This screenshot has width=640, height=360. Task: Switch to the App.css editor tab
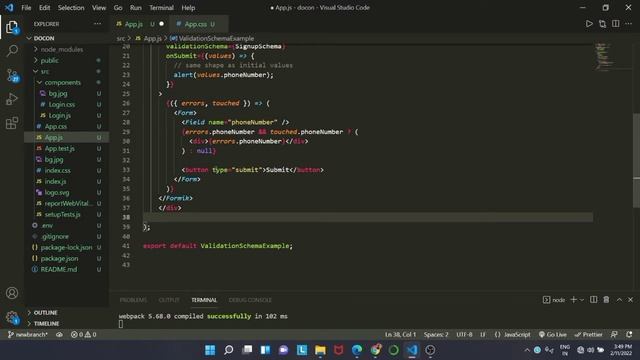tap(198, 24)
